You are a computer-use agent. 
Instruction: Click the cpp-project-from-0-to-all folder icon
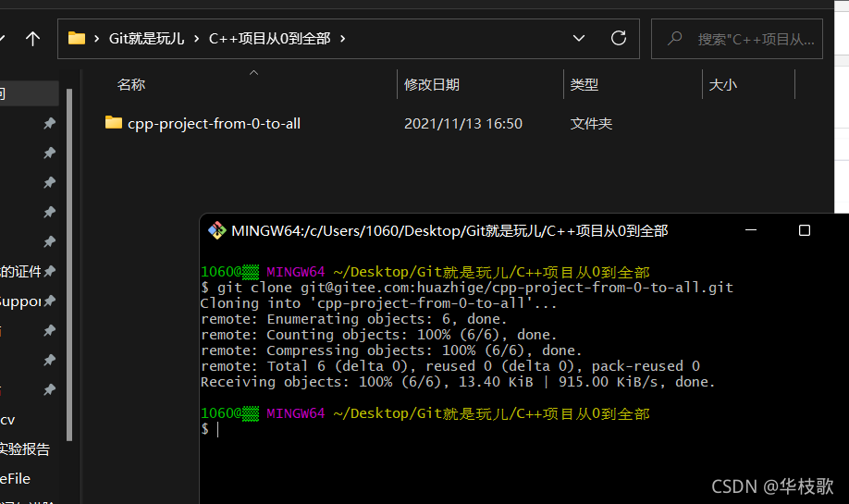113,122
